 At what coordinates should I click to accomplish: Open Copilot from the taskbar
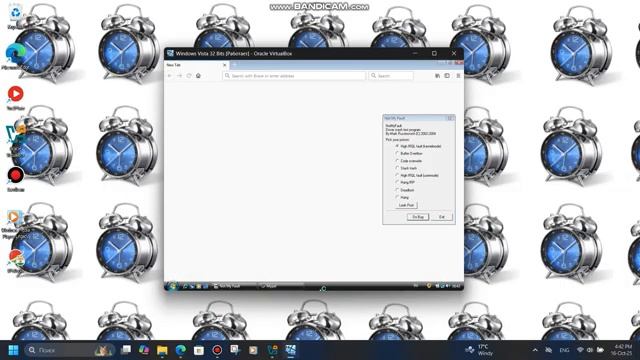144,350
